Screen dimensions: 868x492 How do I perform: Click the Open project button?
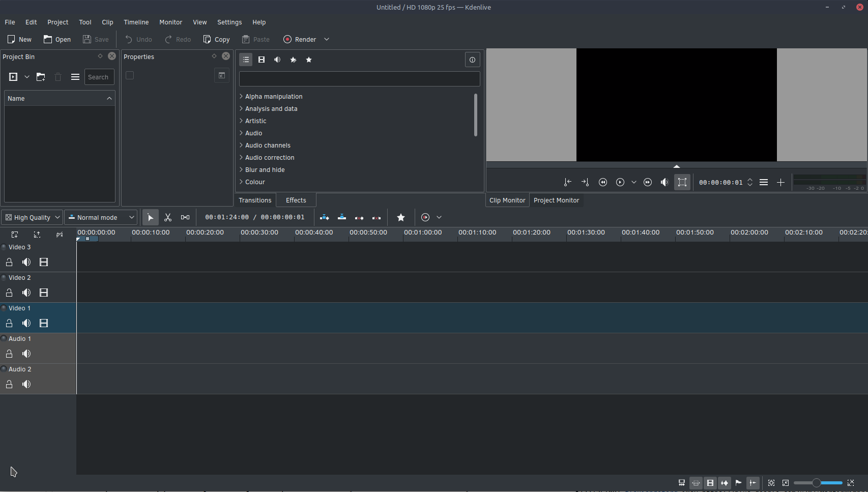point(57,39)
